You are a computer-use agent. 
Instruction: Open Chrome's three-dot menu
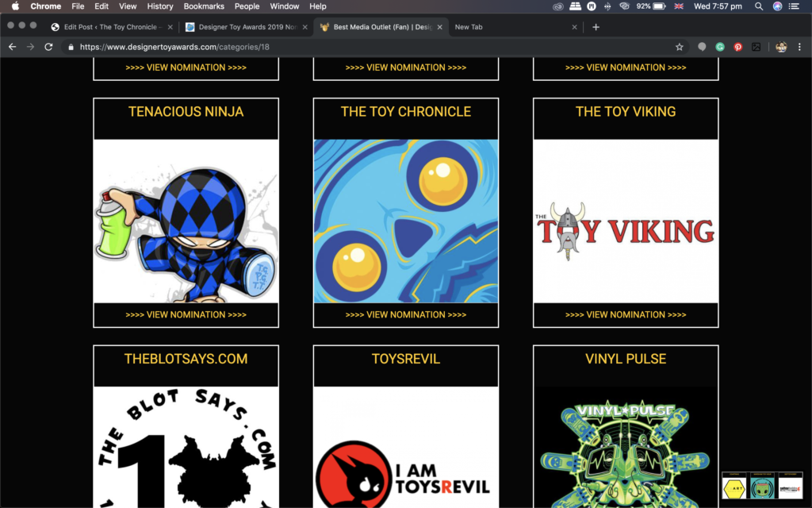point(799,47)
